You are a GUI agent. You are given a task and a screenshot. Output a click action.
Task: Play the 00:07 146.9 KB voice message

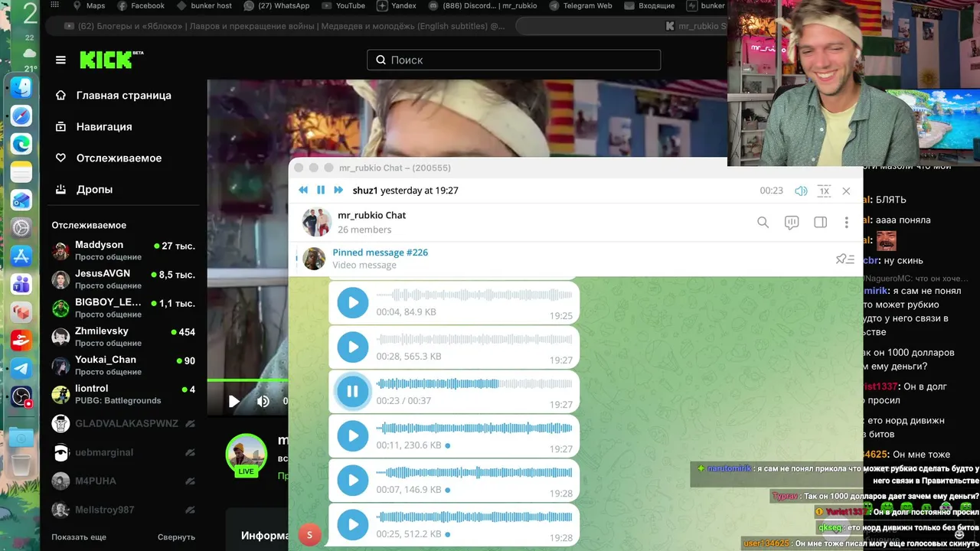pyautogui.click(x=353, y=480)
